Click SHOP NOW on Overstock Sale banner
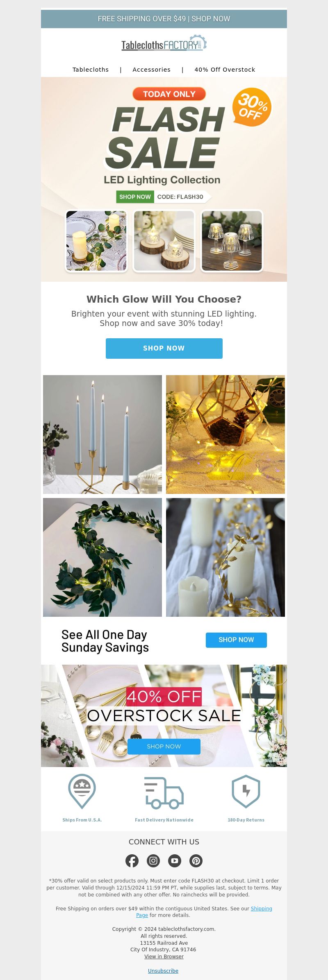 [x=164, y=747]
